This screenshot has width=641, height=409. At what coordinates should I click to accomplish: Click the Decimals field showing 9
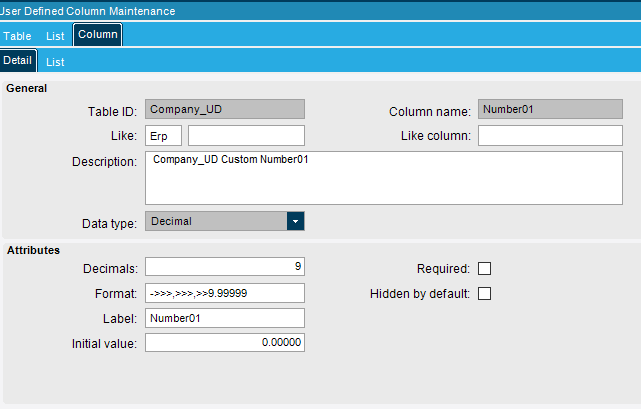pos(225,267)
